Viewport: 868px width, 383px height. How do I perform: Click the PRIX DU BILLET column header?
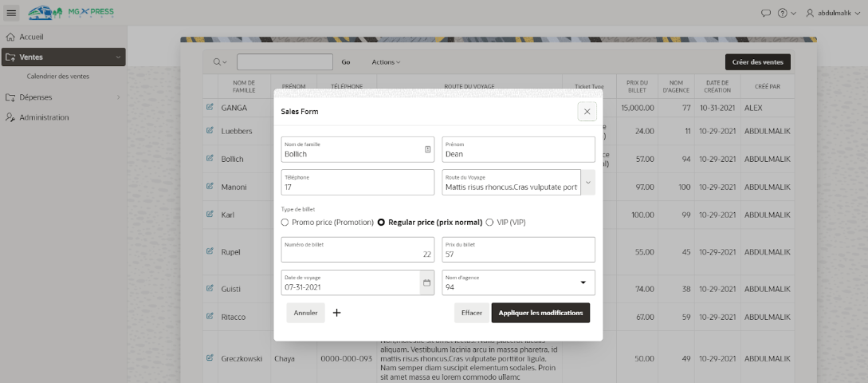pos(637,86)
